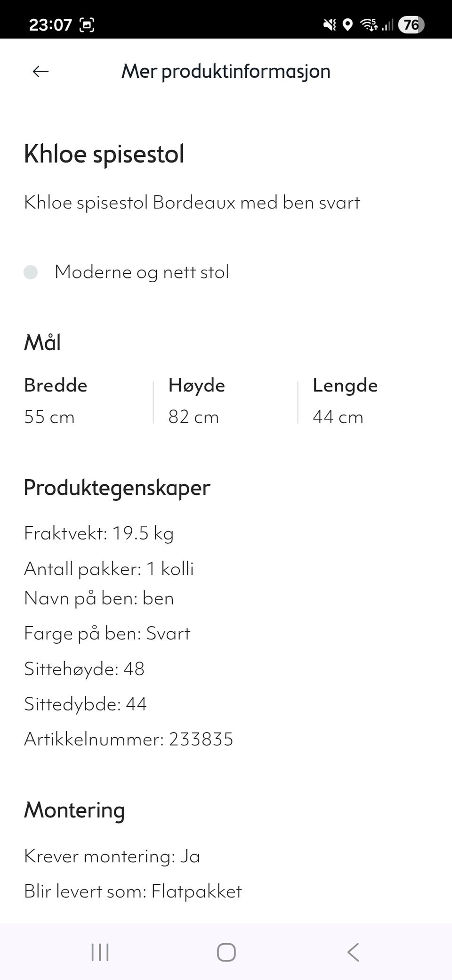
Task: Tap the Wi-Fi signal icon
Action: tap(368, 24)
